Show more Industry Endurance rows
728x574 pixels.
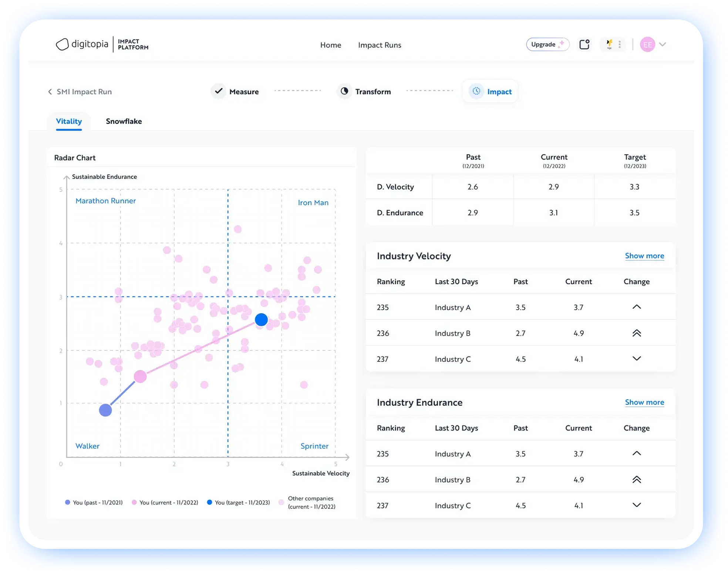pos(644,402)
